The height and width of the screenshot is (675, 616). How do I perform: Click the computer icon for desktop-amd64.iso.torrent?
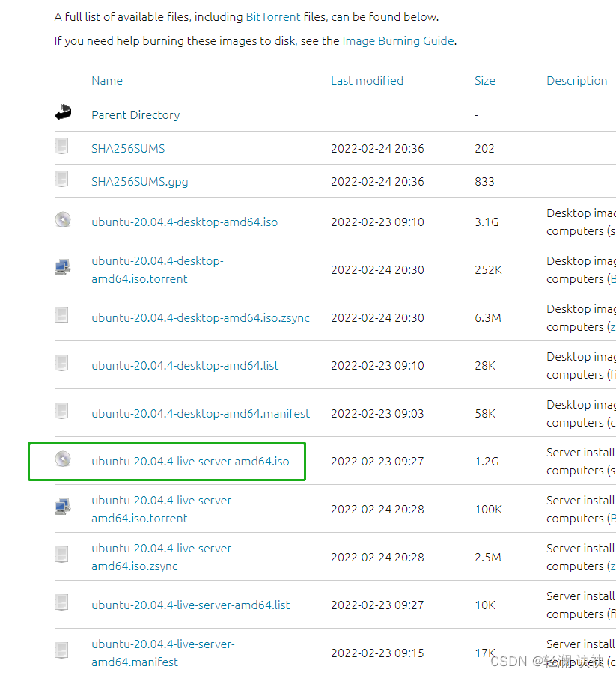pyautogui.click(x=63, y=267)
